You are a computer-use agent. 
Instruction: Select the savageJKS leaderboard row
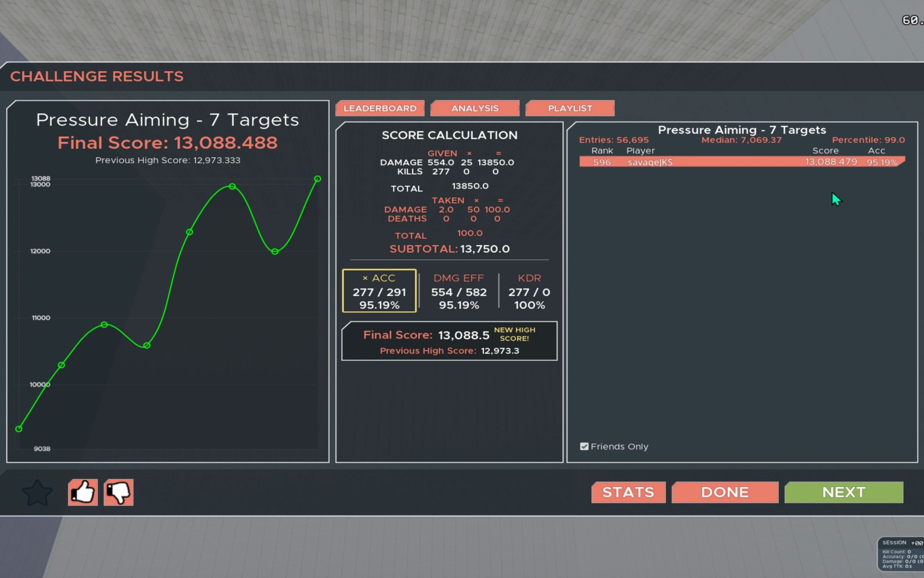(742, 162)
